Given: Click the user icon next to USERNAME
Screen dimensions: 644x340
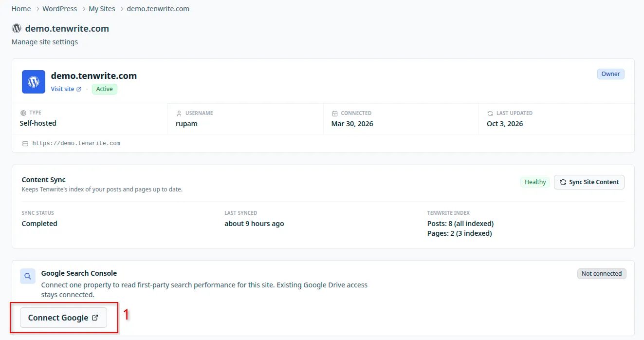Looking at the screenshot, I should point(179,113).
